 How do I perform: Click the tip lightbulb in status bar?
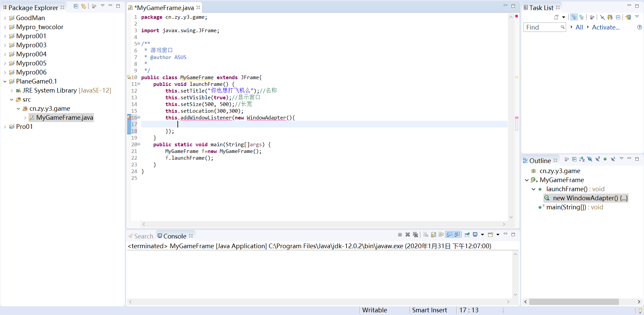(640, 310)
